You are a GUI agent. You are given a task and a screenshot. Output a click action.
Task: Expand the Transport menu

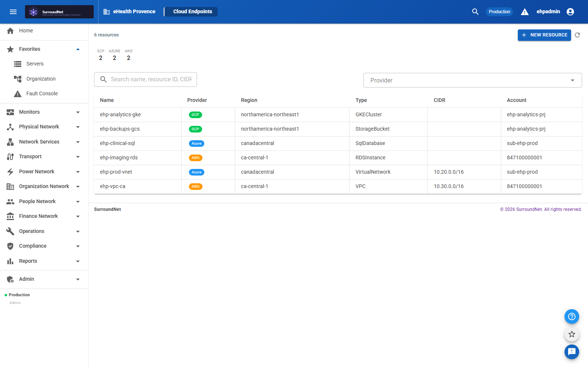[x=44, y=156]
